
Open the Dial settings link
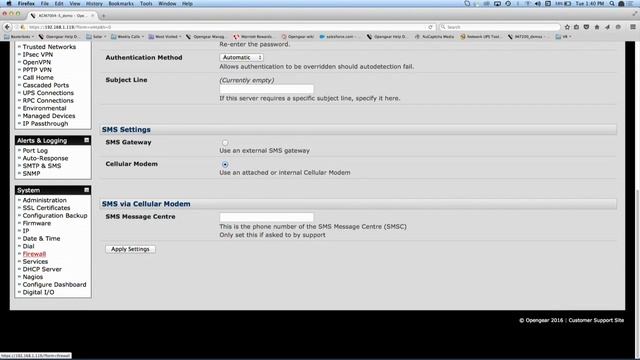(x=28, y=246)
